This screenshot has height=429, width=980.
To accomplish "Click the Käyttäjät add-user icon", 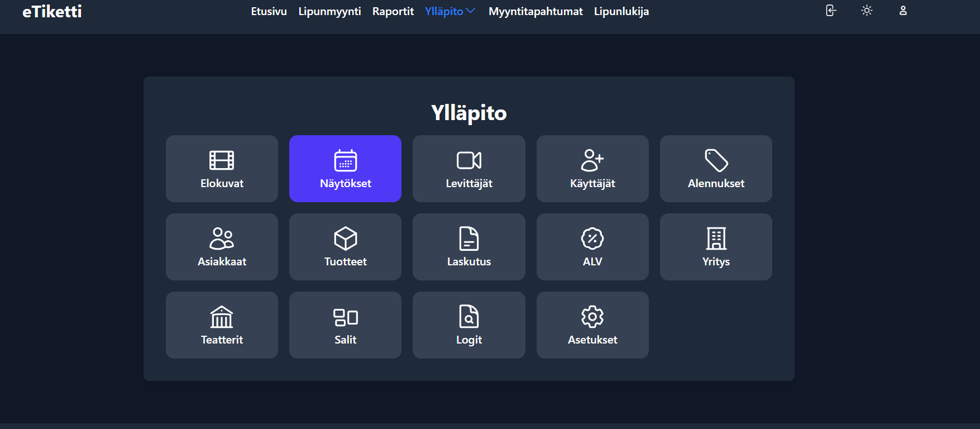I will pos(592,160).
